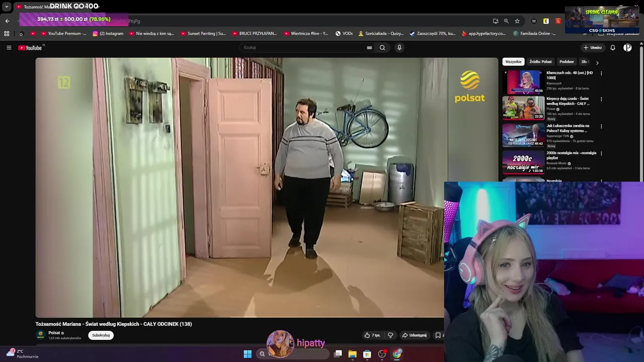Select the Podobne filter chip
This screenshot has height=362, width=644.
click(x=567, y=62)
